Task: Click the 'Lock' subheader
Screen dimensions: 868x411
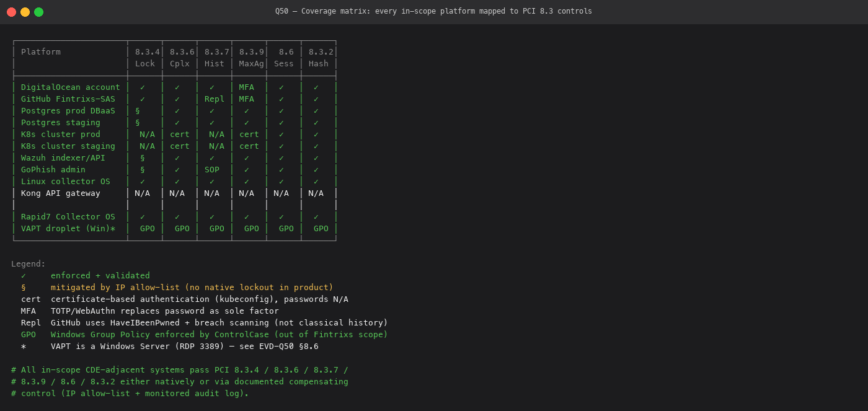Action: pyautogui.click(x=145, y=64)
